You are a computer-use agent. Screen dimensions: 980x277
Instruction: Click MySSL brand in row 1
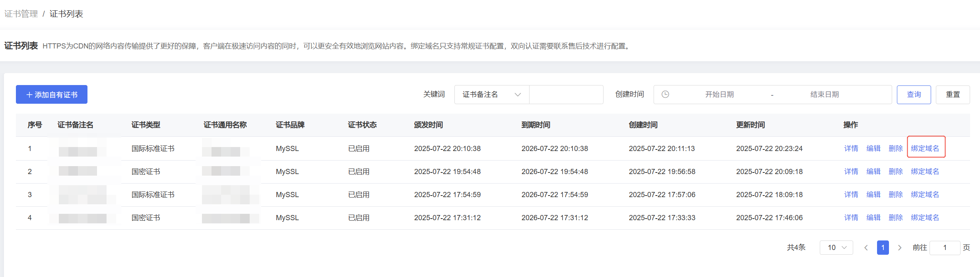[x=287, y=149]
